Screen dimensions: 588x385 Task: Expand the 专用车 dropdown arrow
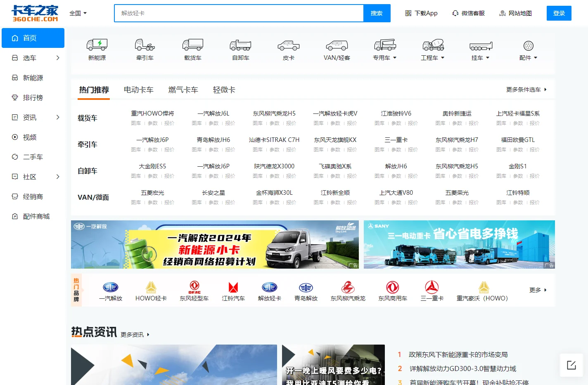click(395, 58)
